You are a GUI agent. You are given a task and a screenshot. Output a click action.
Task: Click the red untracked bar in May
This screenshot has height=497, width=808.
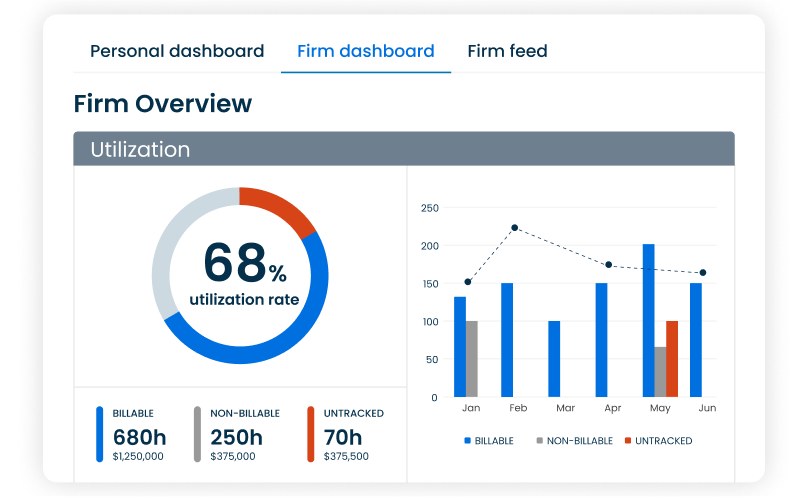pos(672,358)
